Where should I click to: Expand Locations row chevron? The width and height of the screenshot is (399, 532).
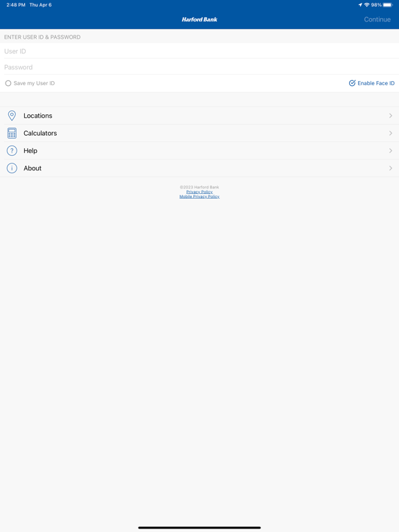tap(391, 116)
